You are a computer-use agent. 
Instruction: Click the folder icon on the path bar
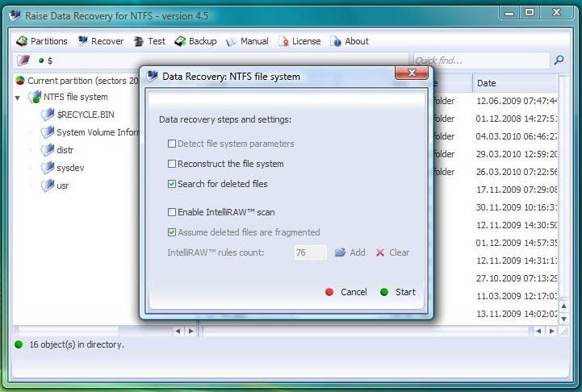(x=23, y=60)
